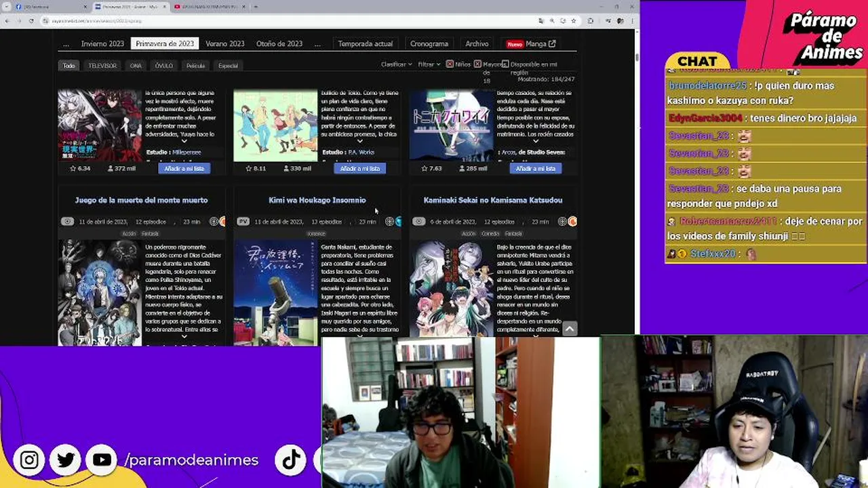Open Juego de la muerte del monte muerto

coord(142,200)
